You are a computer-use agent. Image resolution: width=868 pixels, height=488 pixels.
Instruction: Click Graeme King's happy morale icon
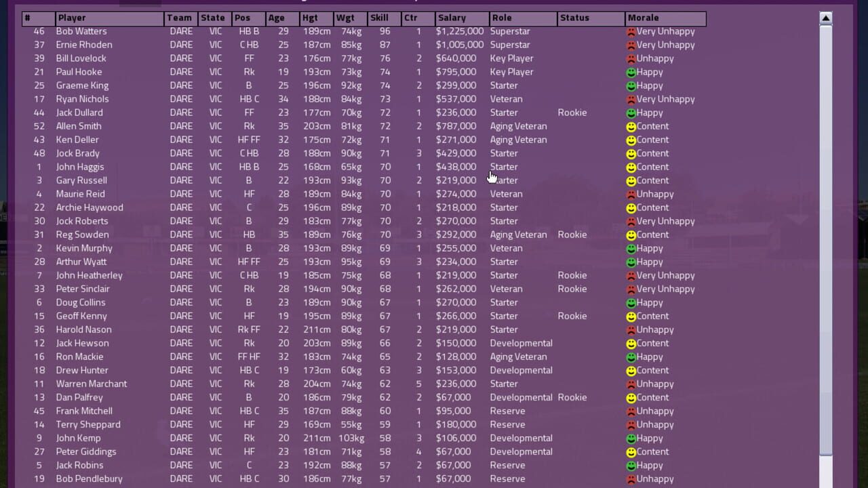(x=631, y=85)
